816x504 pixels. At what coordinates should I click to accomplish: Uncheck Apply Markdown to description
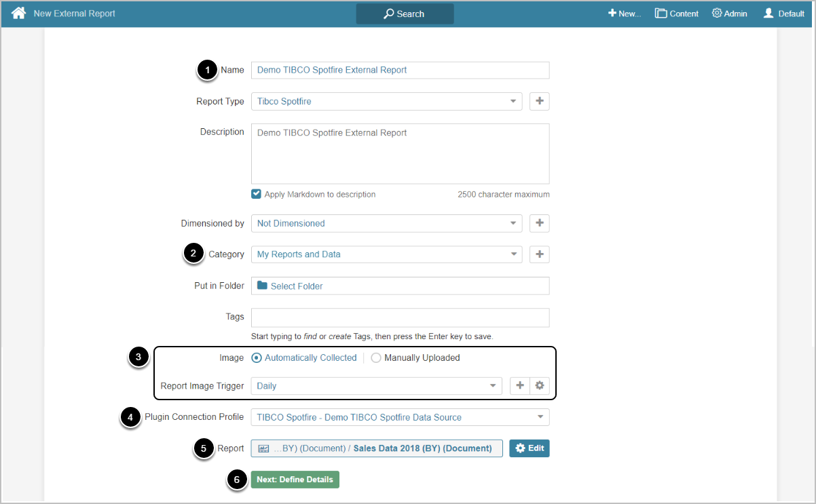click(x=256, y=194)
